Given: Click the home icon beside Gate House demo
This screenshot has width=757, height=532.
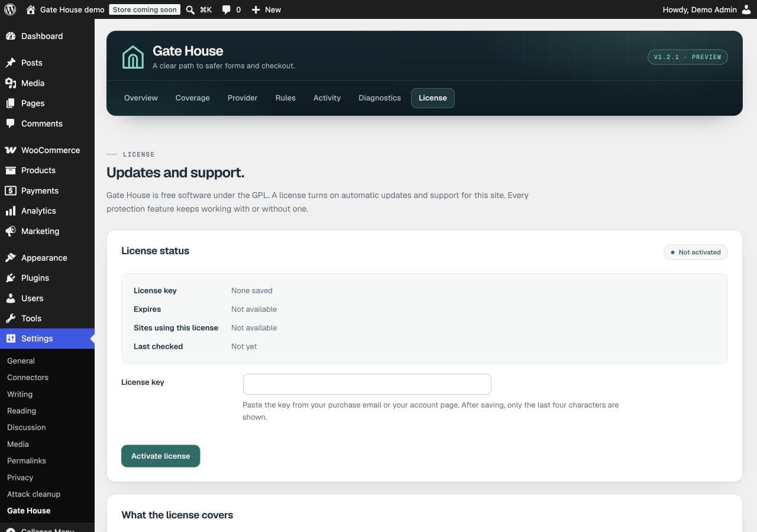Looking at the screenshot, I should point(31,9).
